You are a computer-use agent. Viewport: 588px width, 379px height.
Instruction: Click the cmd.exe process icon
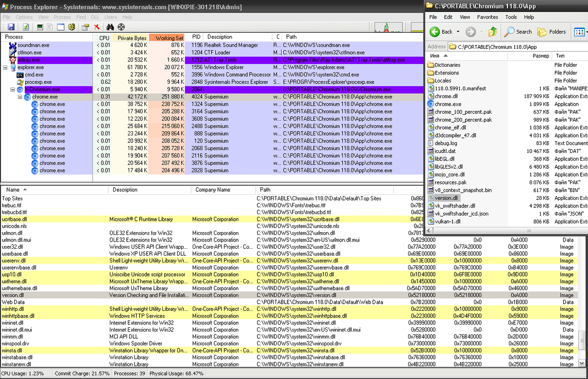(20, 75)
